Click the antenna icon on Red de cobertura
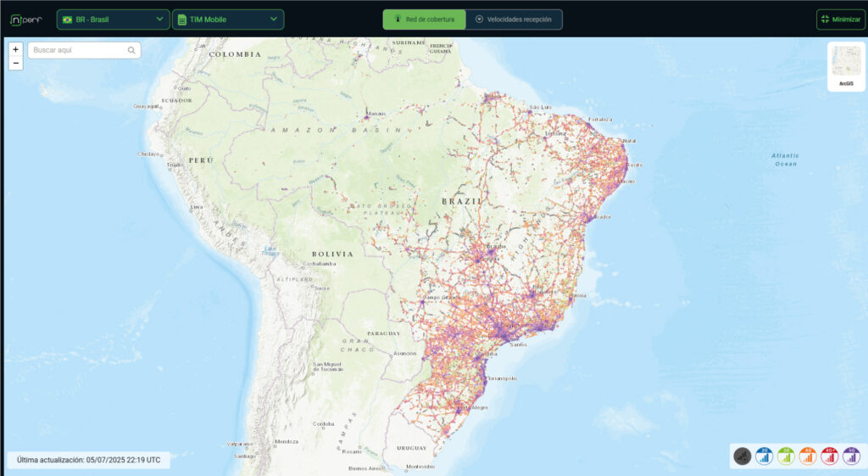The image size is (868, 476). pos(397,19)
